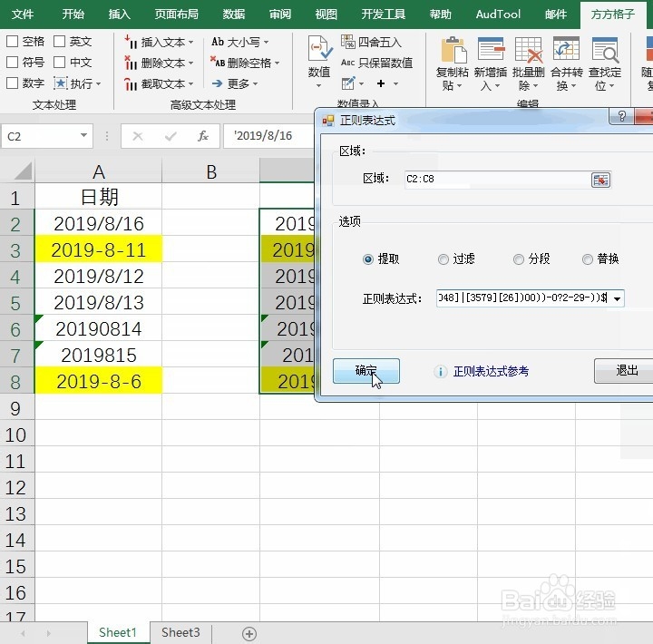Click the range selector icon beside C2:C8
The width and height of the screenshot is (653, 644).
click(600, 180)
